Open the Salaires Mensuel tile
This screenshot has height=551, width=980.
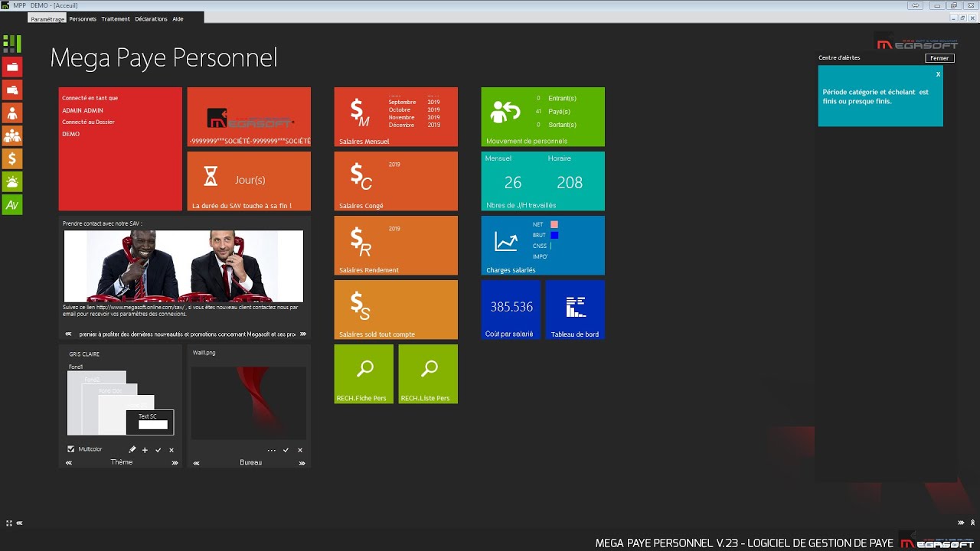pos(396,116)
